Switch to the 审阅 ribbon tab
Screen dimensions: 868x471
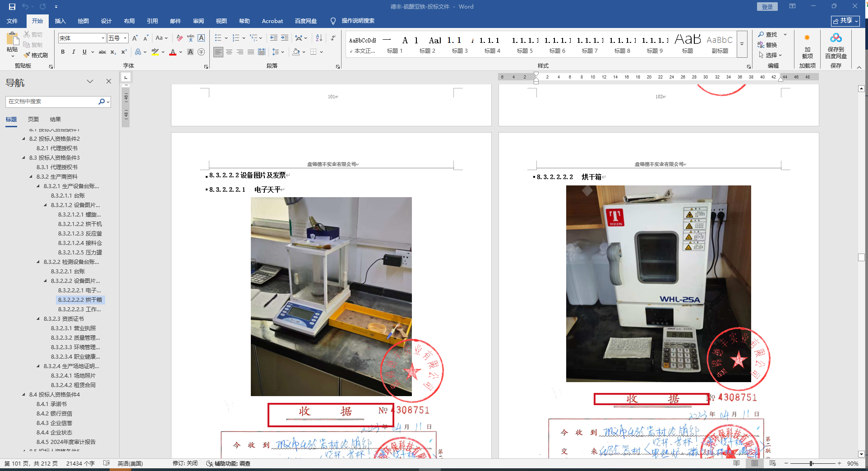click(198, 21)
